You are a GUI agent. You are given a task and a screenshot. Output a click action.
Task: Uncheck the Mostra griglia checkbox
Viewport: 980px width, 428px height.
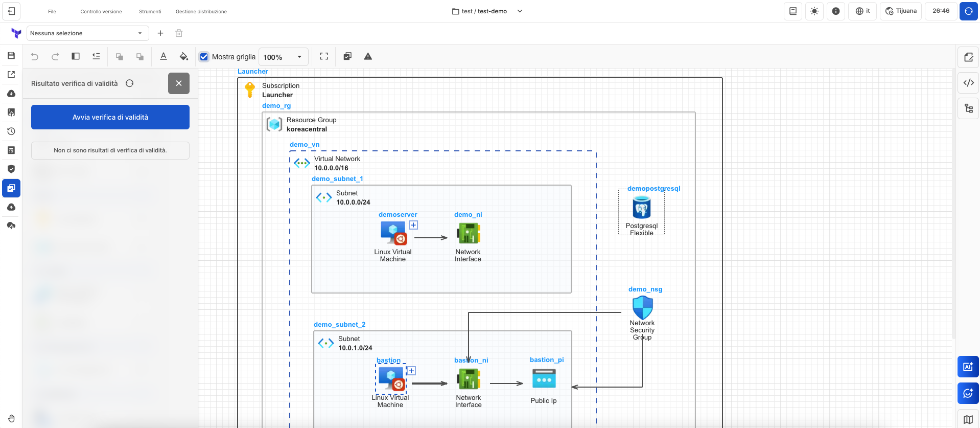[204, 57]
